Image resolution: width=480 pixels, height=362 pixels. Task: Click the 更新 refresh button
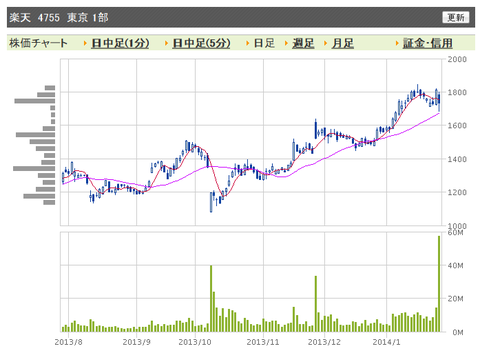455,17
